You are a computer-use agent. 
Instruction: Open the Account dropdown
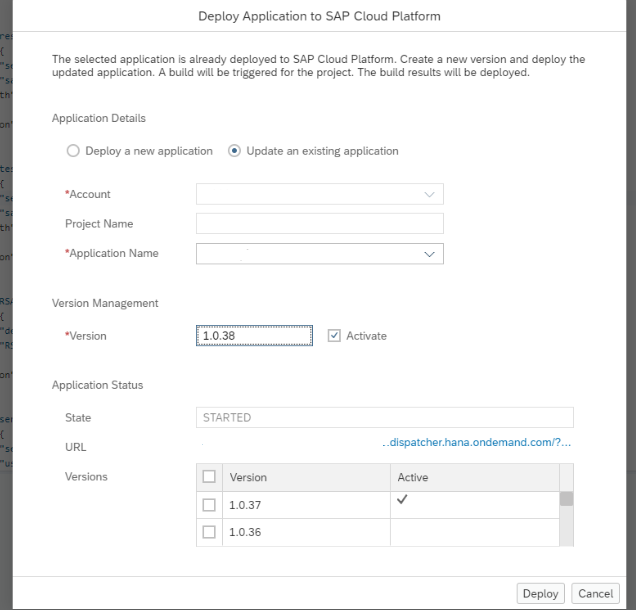pos(429,194)
